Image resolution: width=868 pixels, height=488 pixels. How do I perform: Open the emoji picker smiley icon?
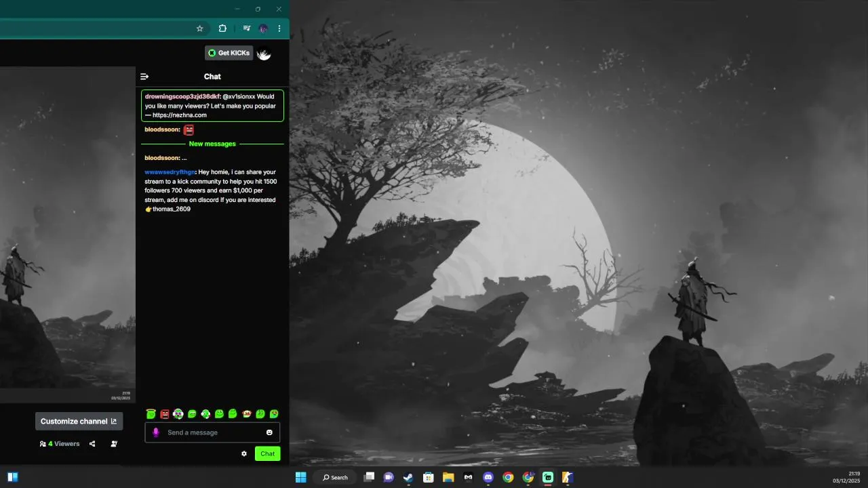coord(269,432)
